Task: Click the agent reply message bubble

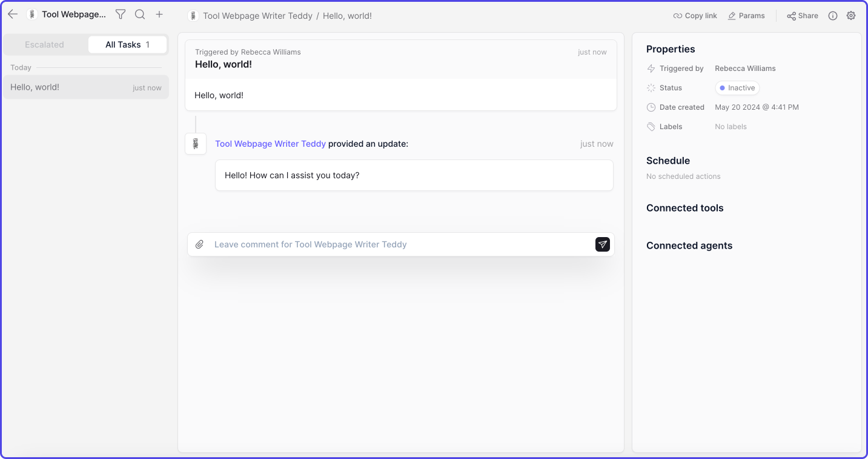Action: [414, 175]
